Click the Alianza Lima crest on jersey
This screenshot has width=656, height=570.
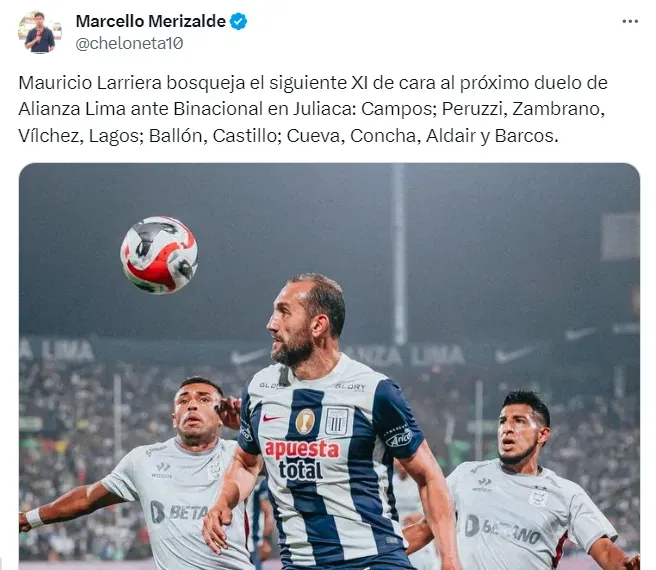tap(337, 421)
